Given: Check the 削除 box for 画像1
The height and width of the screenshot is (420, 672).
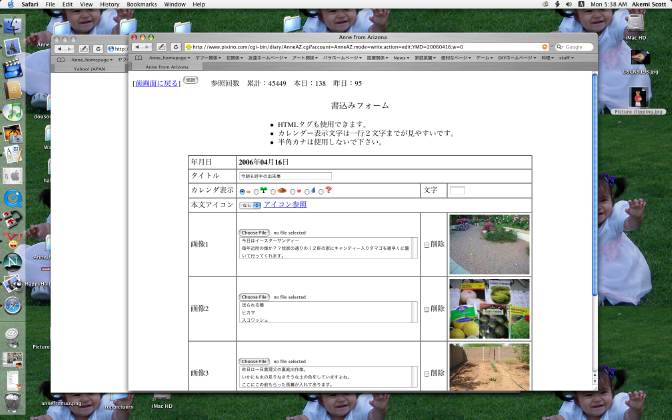Looking at the screenshot, I should click(426, 245).
